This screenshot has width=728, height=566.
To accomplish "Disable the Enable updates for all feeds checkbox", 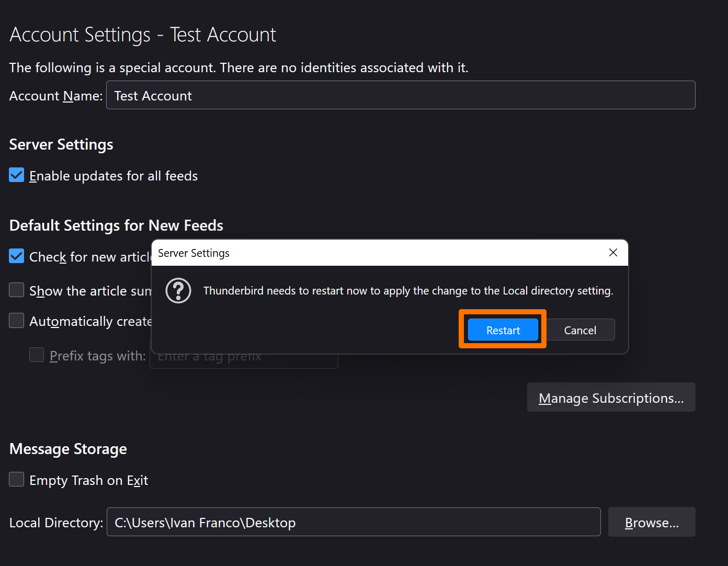I will coord(17,175).
